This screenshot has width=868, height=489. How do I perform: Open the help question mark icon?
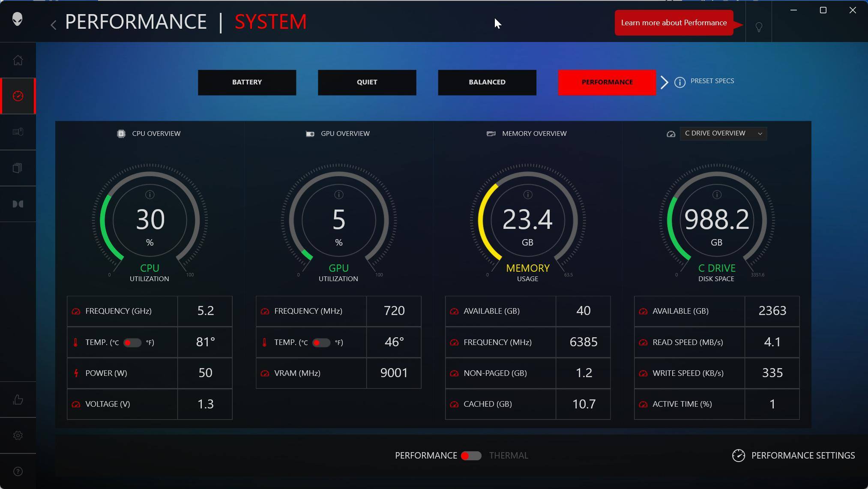point(18,471)
